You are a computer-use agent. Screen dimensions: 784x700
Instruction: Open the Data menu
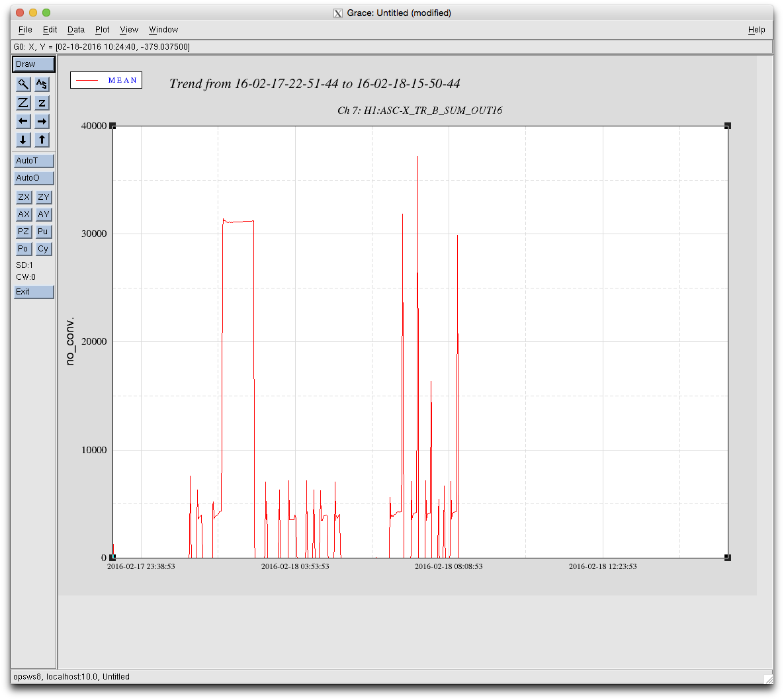click(x=76, y=30)
